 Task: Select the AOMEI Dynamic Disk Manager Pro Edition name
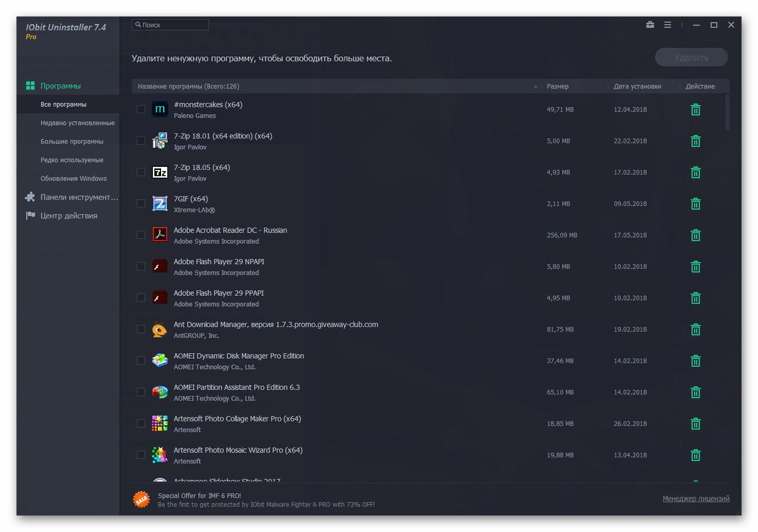coord(239,356)
